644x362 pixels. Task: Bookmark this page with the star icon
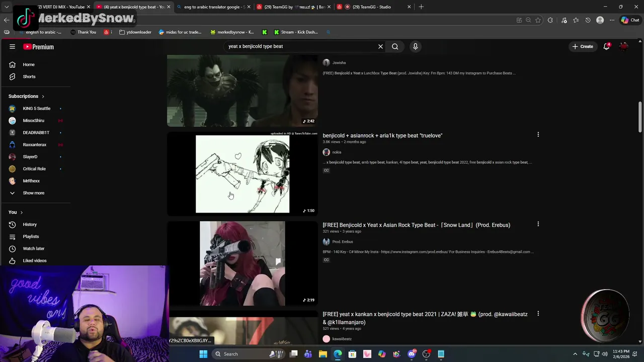538,20
